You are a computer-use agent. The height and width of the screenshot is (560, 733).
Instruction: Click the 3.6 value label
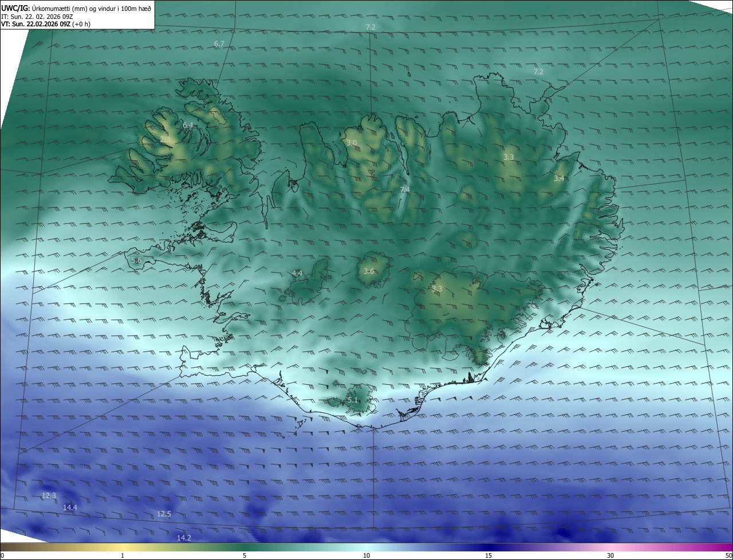point(369,271)
